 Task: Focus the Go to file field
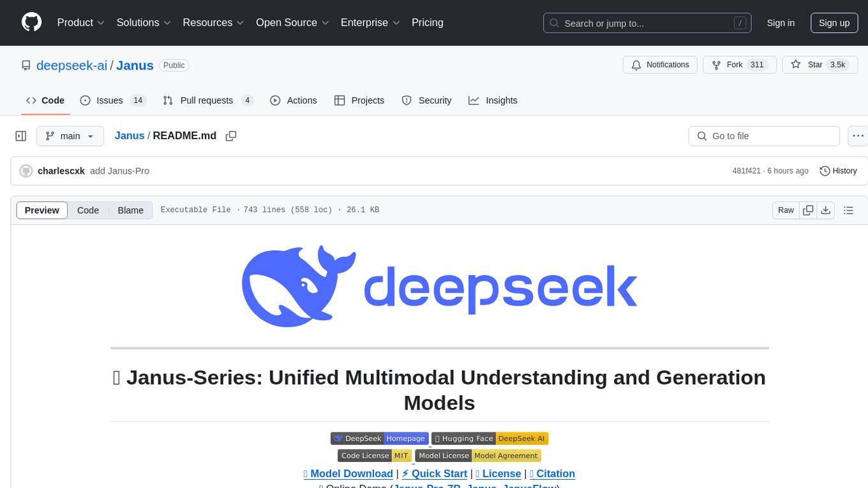[764, 136]
